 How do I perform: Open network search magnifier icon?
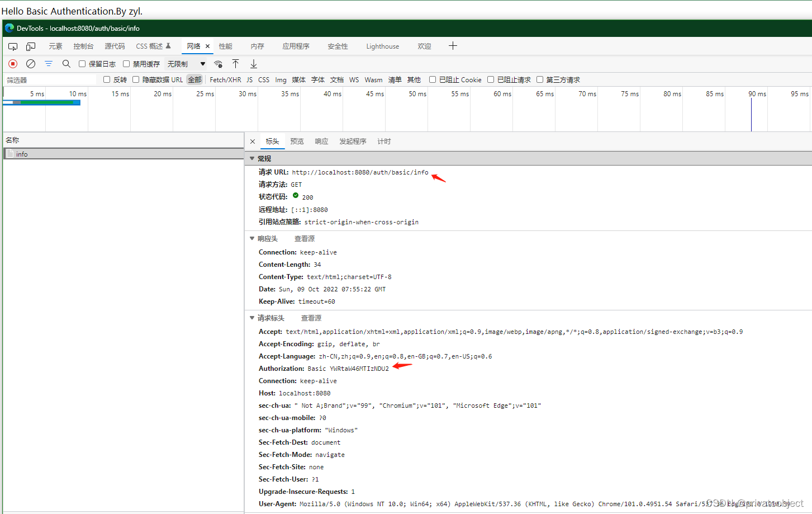pos(67,64)
